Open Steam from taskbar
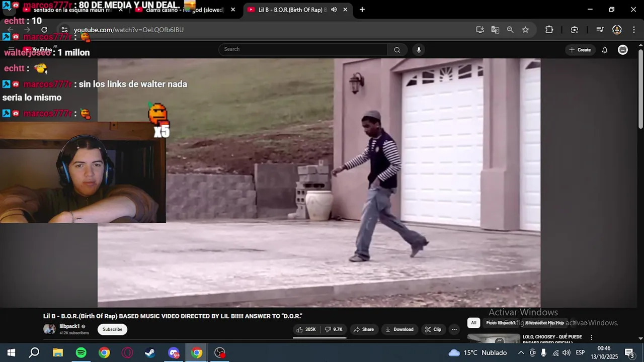The image size is (644, 362). point(150,352)
